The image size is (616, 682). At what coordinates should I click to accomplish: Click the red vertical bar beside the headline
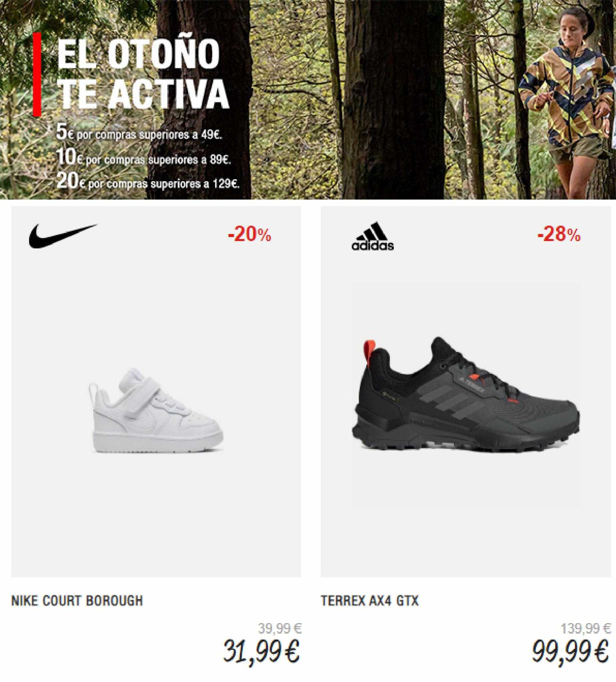(37, 74)
